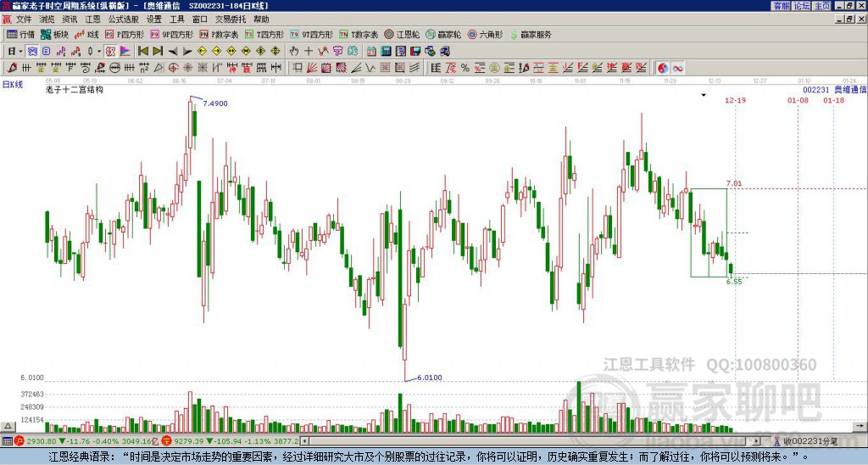Image resolution: width=868 pixels, height=465 pixels.
Task: Toggle the infinity symbol icon
Action: coord(677,68)
